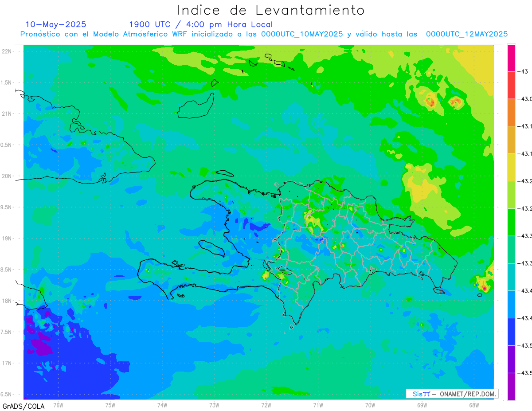Viewport: 532px width, 411px height.
Task: Pick the purple swatch ending the legend
Action: [511, 387]
